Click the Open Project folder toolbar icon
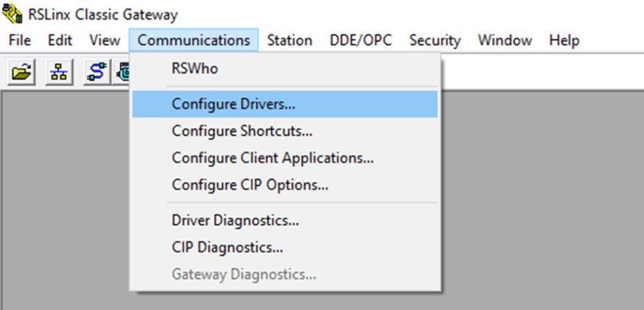Viewport: 644px width, 310px height. 21,74
